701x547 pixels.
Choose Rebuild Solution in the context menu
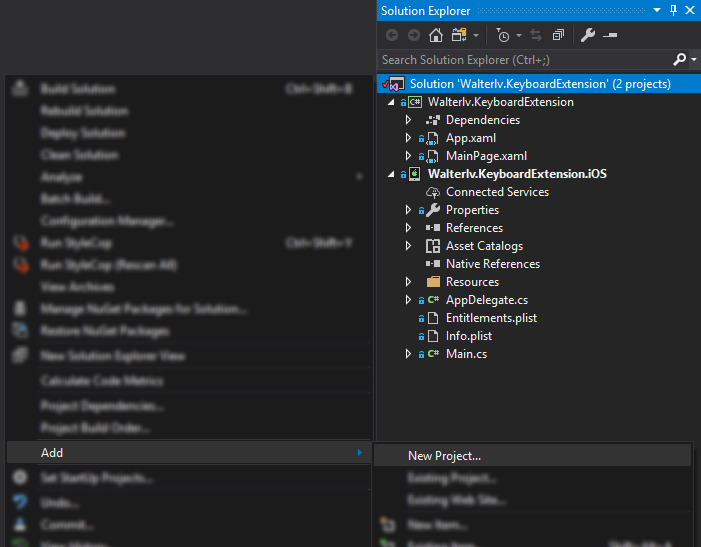(189, 111)
